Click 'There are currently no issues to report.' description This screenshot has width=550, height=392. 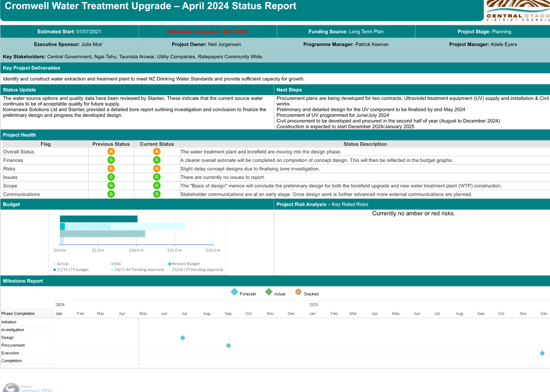(x=223, y=177)
